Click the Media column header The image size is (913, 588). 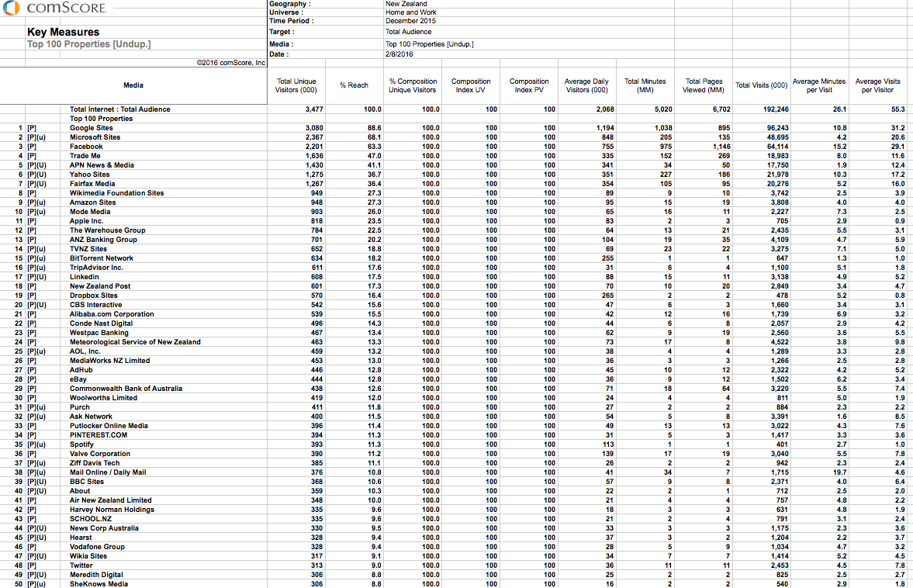point(133,85)
